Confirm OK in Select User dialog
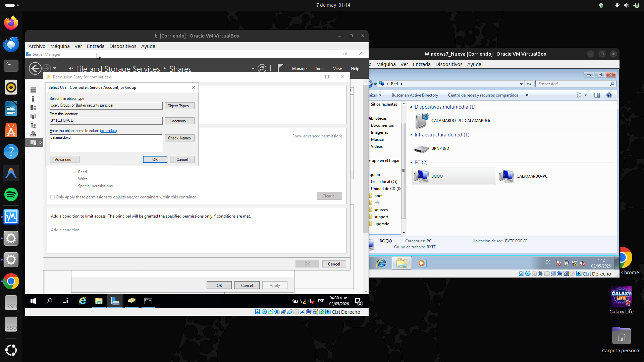 tap(155, 160)
